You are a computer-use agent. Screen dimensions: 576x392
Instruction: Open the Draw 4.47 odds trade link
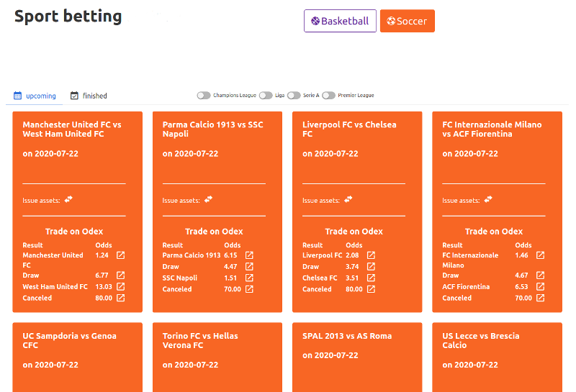coord(249,266)
